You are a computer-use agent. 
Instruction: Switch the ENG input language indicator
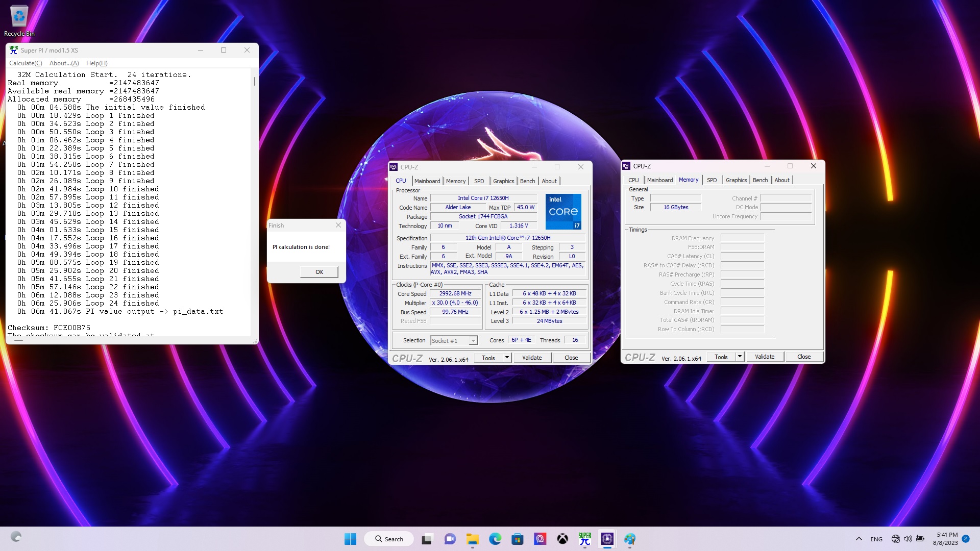(x=876, y=539)
